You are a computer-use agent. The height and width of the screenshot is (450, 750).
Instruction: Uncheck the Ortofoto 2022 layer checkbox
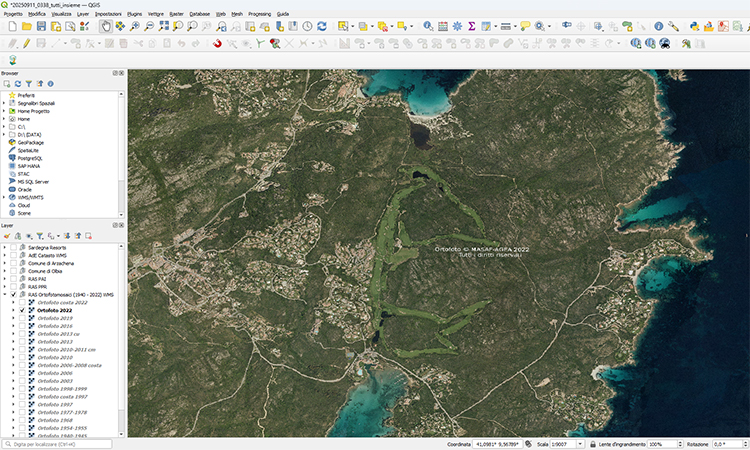pyautogui.click(x=22, y=311)
